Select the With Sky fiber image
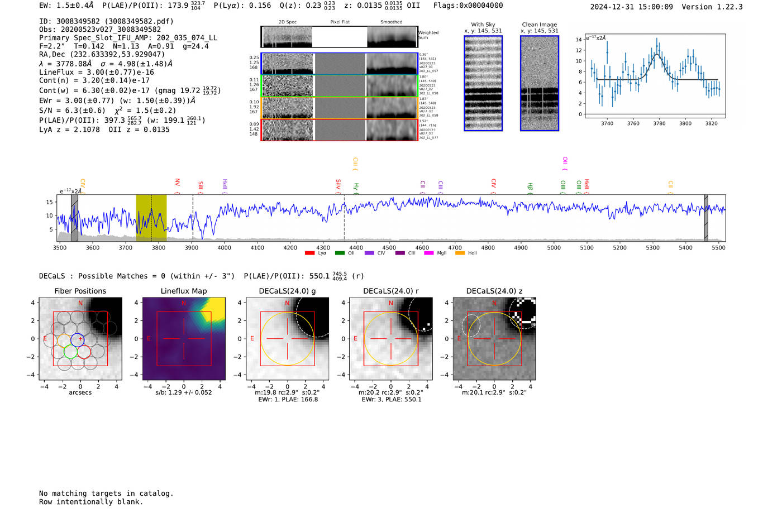Image resolution: width=782 pixels, height=532 pixels. click(483, 83)
